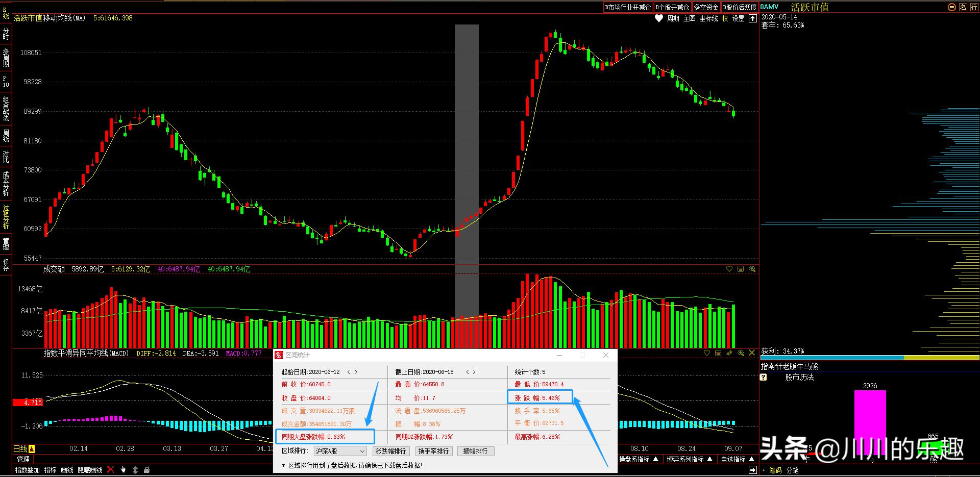The height and width of the screenshot is (477, 980).
Task: Open the F10 sidebar tab
Action: 6,82
